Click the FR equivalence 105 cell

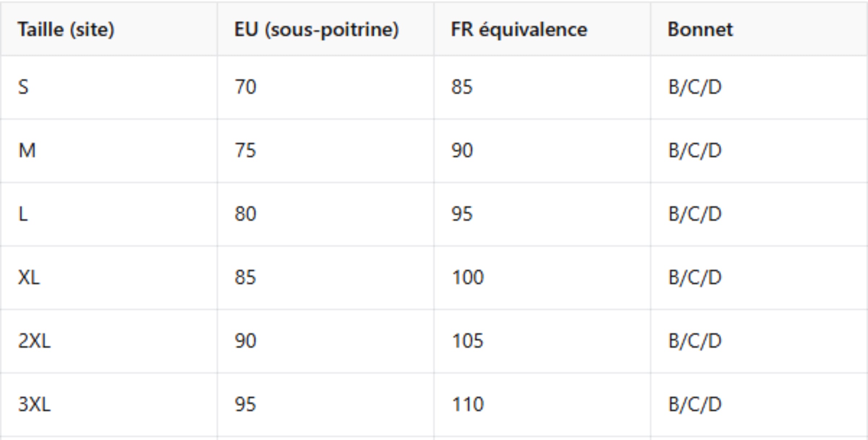coord(542,341)
